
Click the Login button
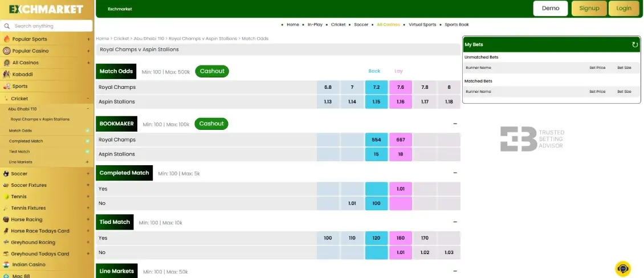623,8
